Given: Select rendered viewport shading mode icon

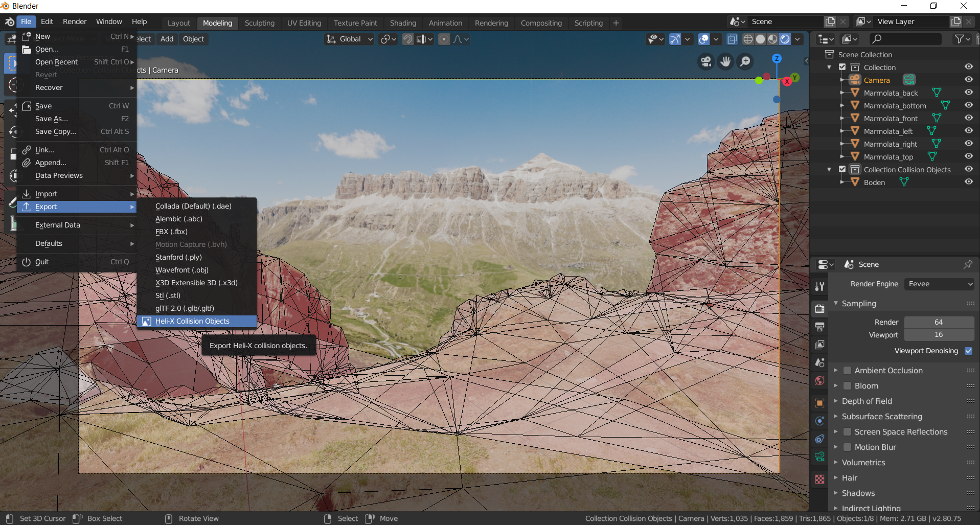Looking at the screenshot, I should (x=785, y=39).
